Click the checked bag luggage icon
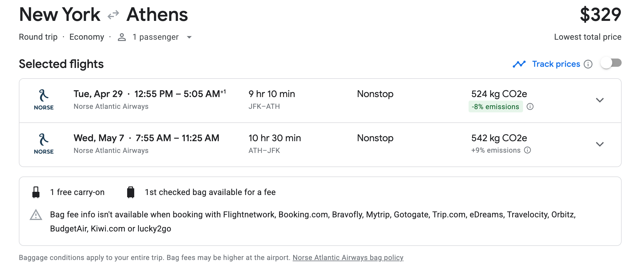The height and width of the screenshot is (270, 644). click(131, 192)
